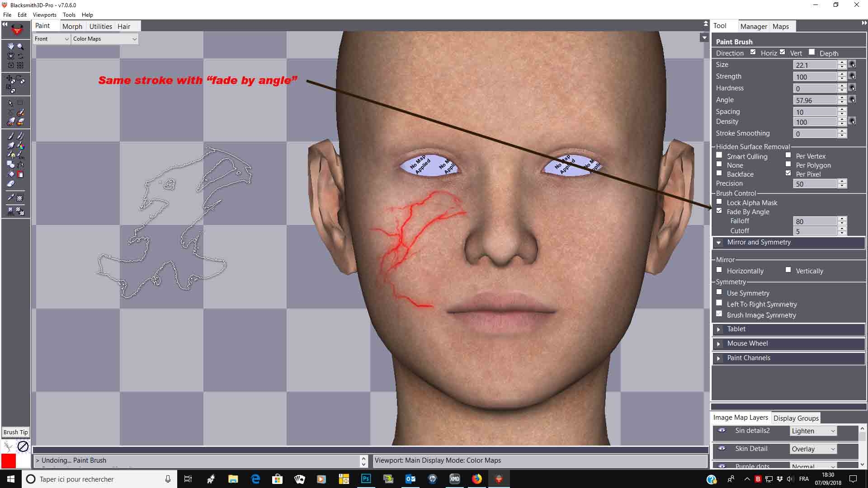Click the Size value field
868x488 pixels.
pos(815,65)
